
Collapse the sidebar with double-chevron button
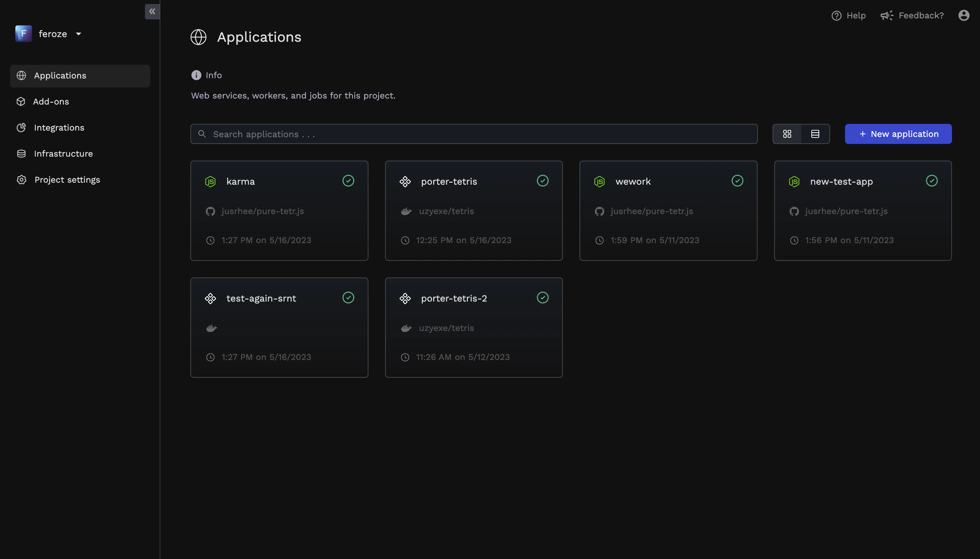click(152, 11)
